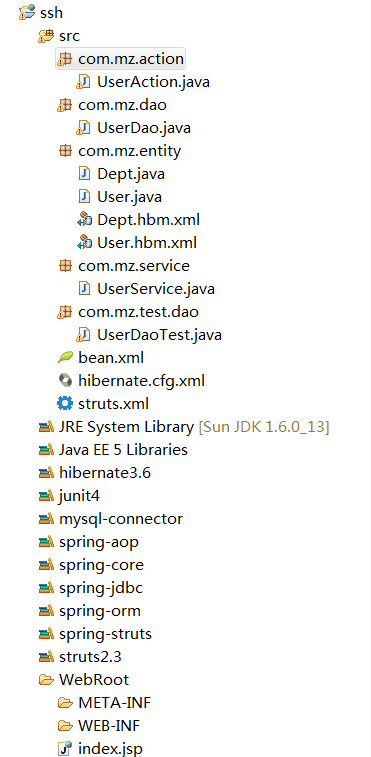This screenshot has width=371, height=757.
Task: Open the com.mz.entity package
Action: [129, 151]
